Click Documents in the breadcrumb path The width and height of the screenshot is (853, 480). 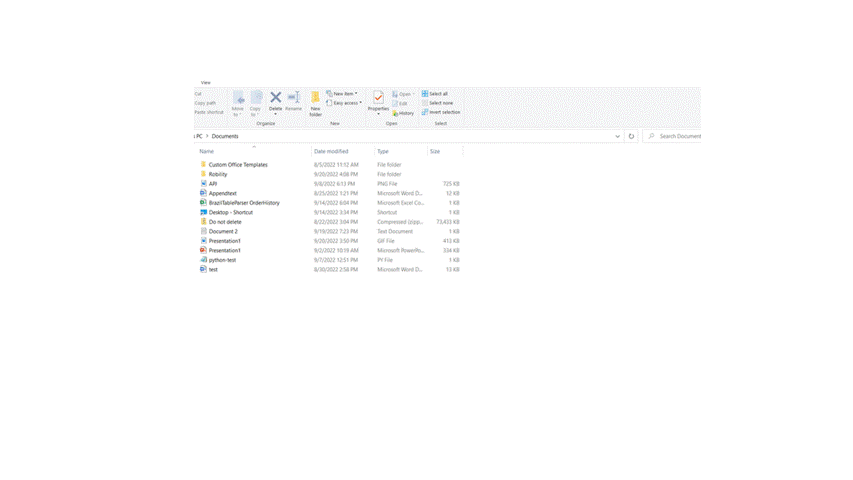(225, 136)
